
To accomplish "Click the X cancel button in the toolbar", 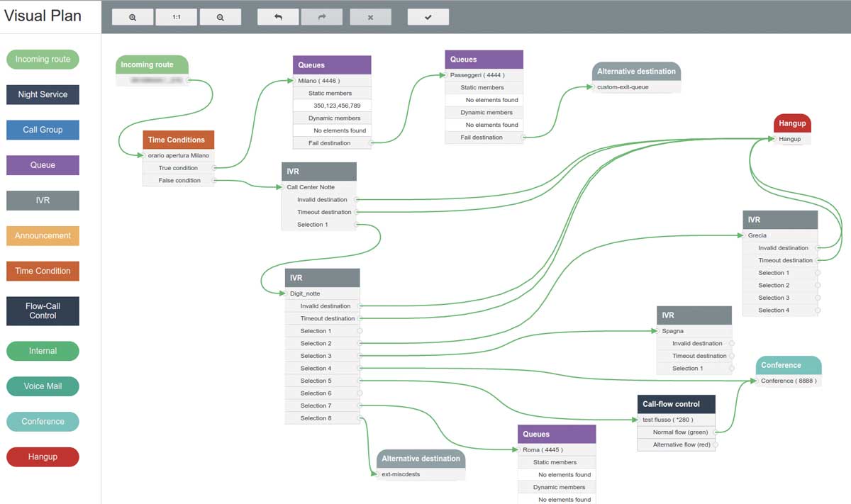I will 370,17.
